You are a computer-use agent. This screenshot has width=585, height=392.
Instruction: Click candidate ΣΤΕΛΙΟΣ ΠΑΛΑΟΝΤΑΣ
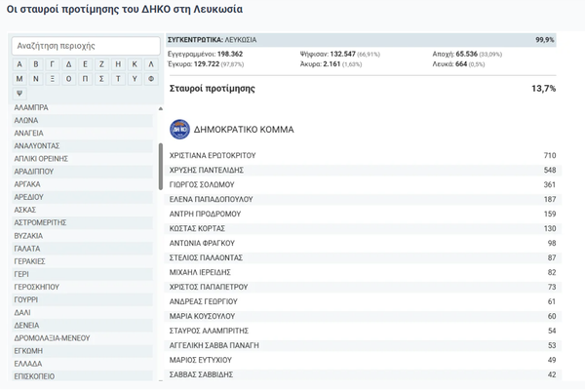[363, 257]
